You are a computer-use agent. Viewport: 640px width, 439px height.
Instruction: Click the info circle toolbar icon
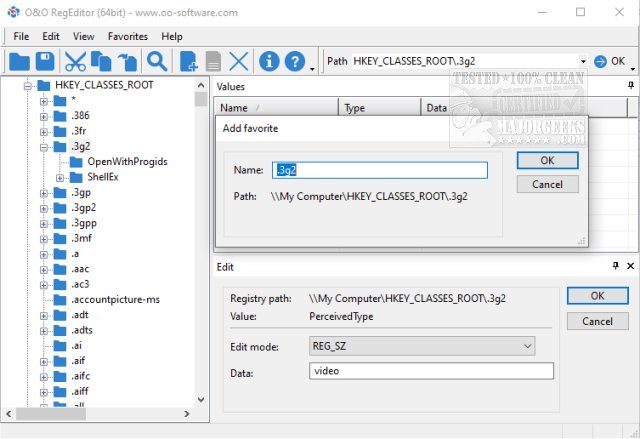269,62
